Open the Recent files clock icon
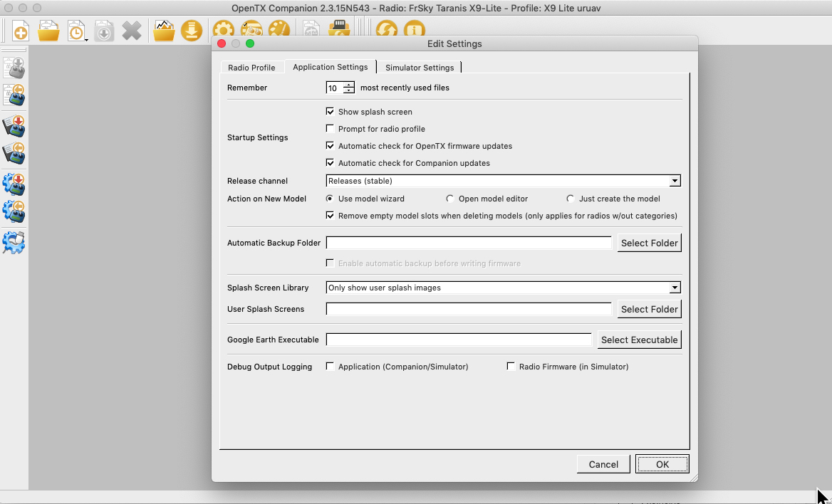This screenshot has width=832, height=504. 77,31
